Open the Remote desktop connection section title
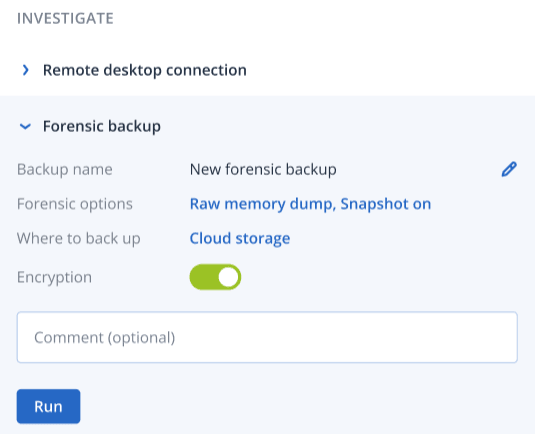535x434 pixels. [145, 70]
